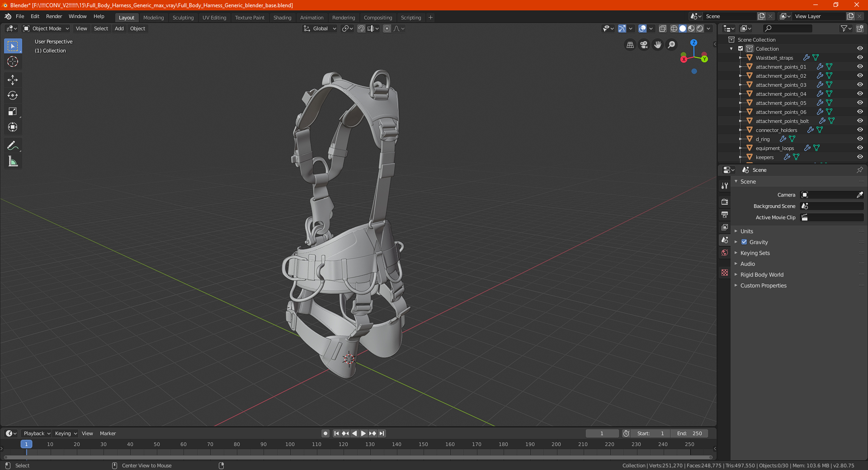
Task: Hide the Waistbelt_straps object
Action: tap(860, 57)
